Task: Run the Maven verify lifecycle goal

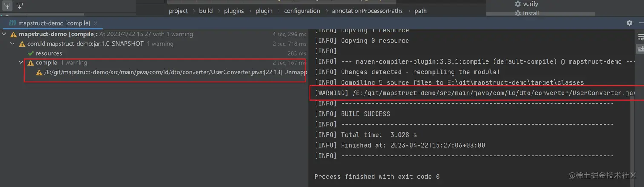Action: (526, 4)
